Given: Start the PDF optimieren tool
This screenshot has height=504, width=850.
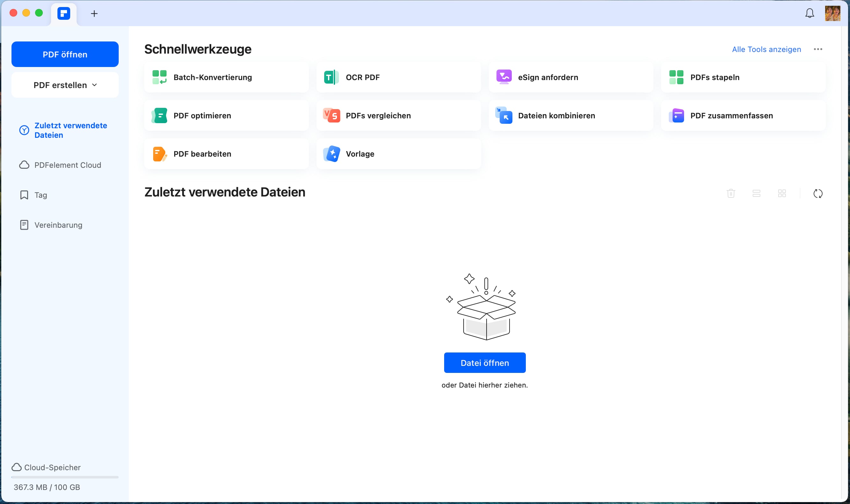Looking at the screenshot, I should (226, 116).
